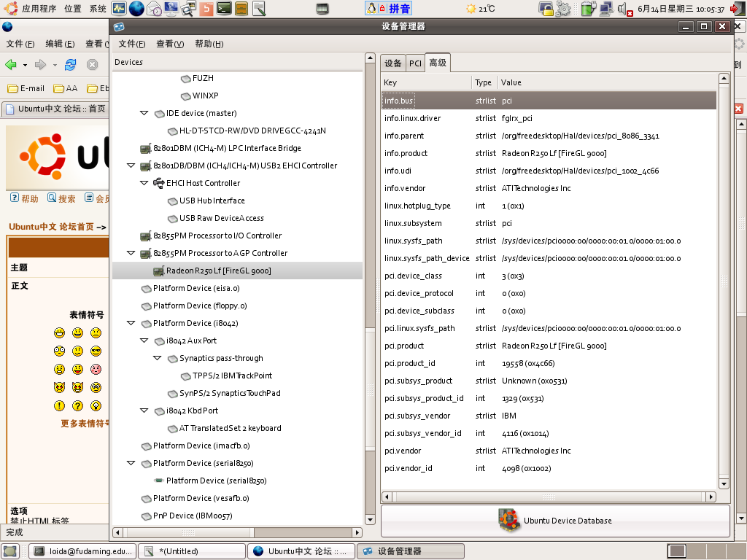Switch to the 高级 tab
Viewport: 747px width, 560px height.
tap(438, 63)
